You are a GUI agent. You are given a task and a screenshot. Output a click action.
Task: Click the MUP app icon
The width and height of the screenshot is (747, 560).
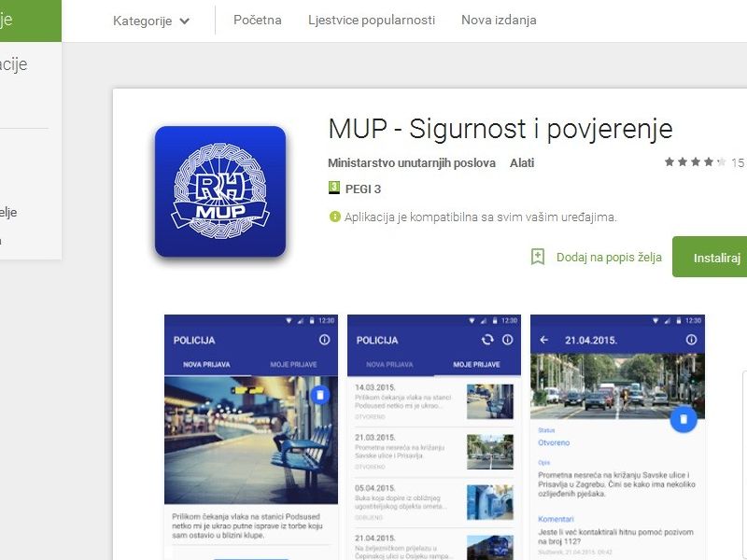(220, 191)
